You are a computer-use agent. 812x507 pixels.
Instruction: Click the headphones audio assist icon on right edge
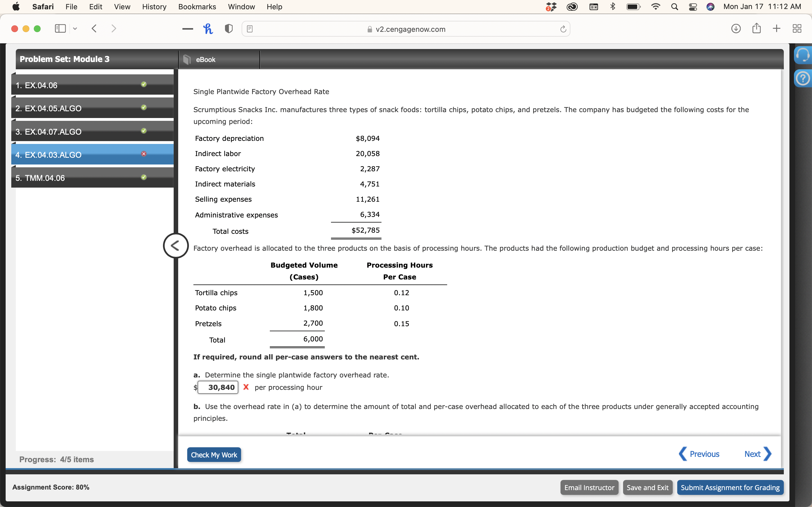point(803,55)
